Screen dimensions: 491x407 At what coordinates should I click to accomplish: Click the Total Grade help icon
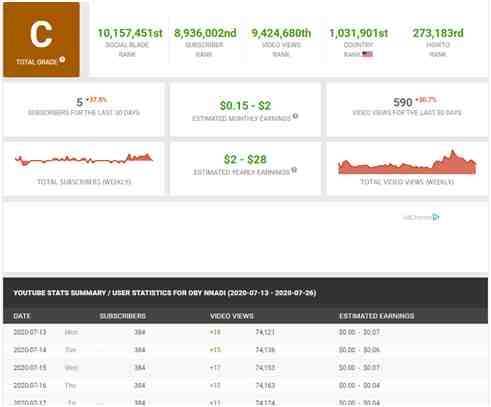62,60
